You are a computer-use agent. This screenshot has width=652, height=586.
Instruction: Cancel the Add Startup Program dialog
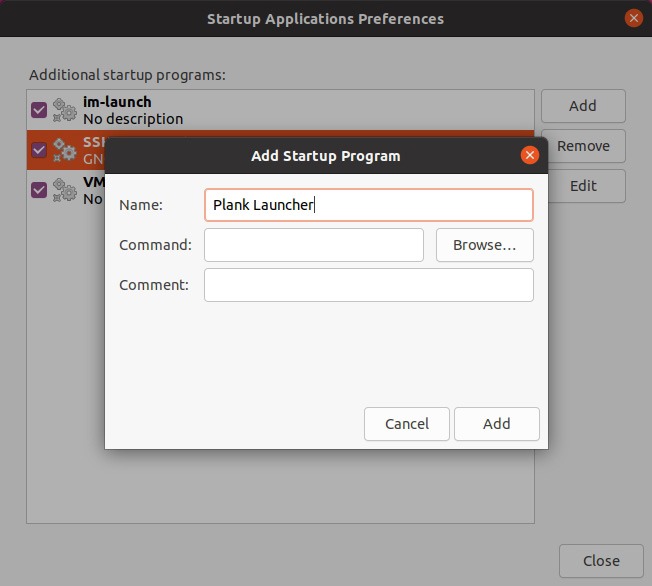pyautogui.click(x=407, y=424)
